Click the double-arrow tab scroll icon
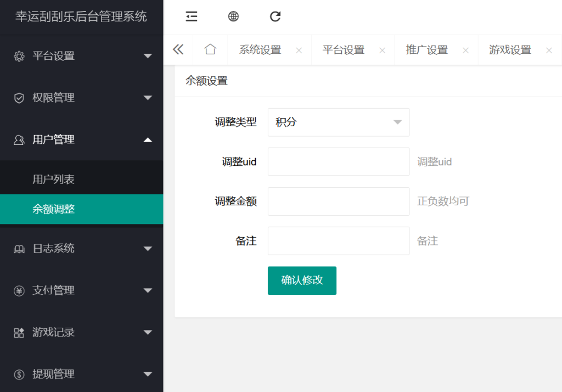The width and height of the screenshot is (562, 392). (x=178, y=49)
